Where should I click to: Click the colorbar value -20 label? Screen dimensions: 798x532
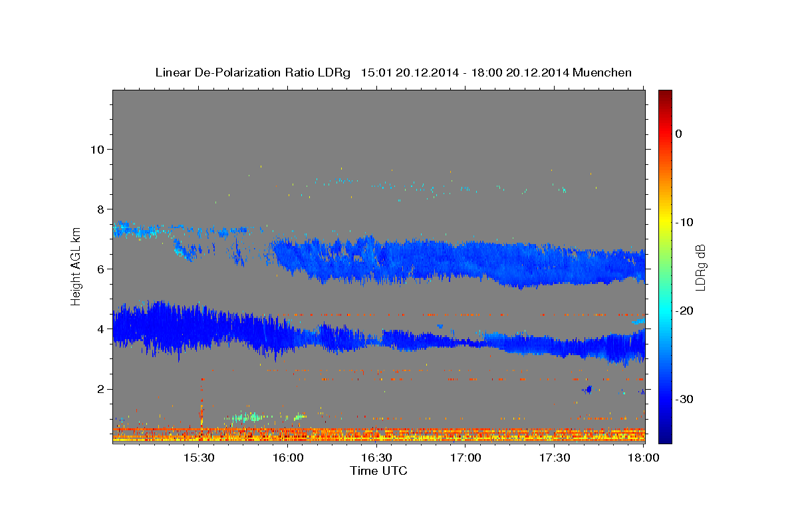pos(685,311)
